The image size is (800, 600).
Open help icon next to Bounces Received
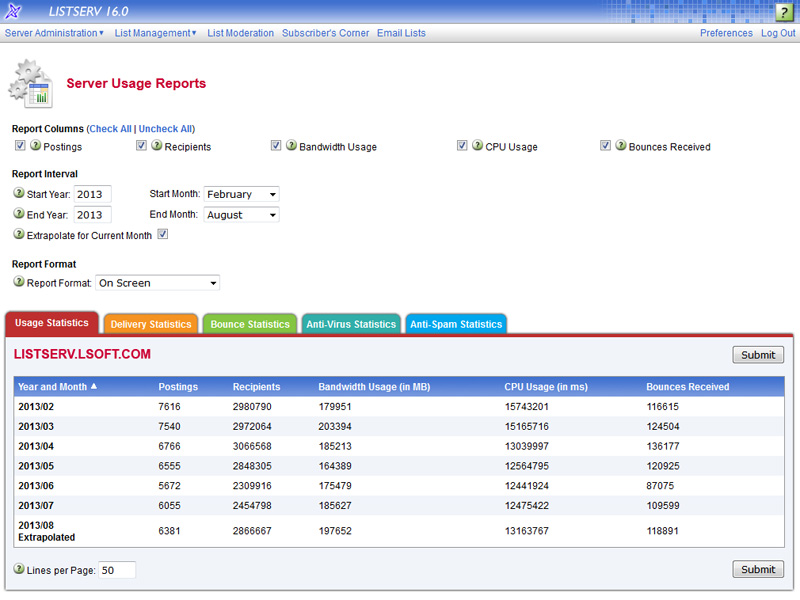point(621,145)
